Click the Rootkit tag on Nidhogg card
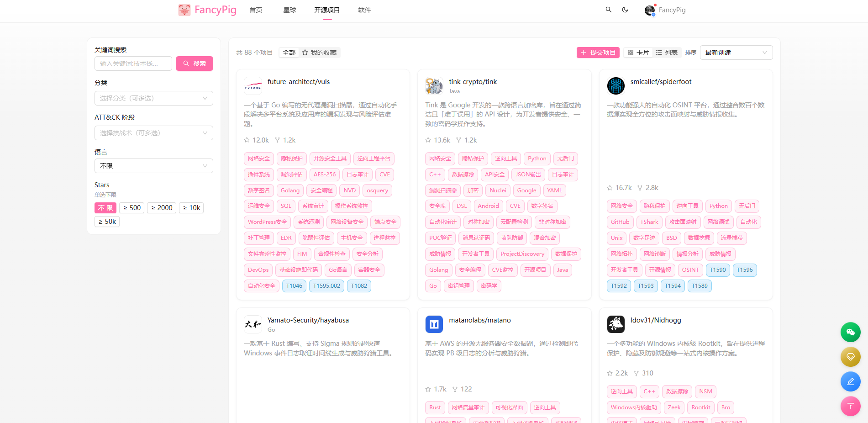Viewport: 868px width, 423px height. [x=701, y=407]
